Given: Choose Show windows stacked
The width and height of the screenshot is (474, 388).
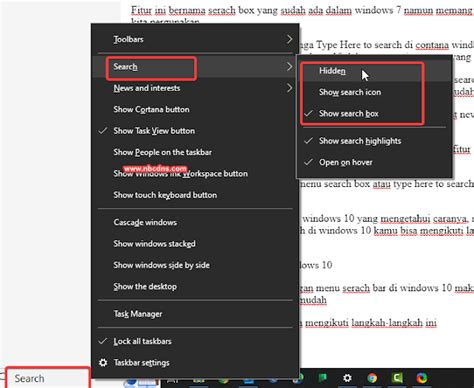Looking at the screenshot, I should (x=195, y=244).
